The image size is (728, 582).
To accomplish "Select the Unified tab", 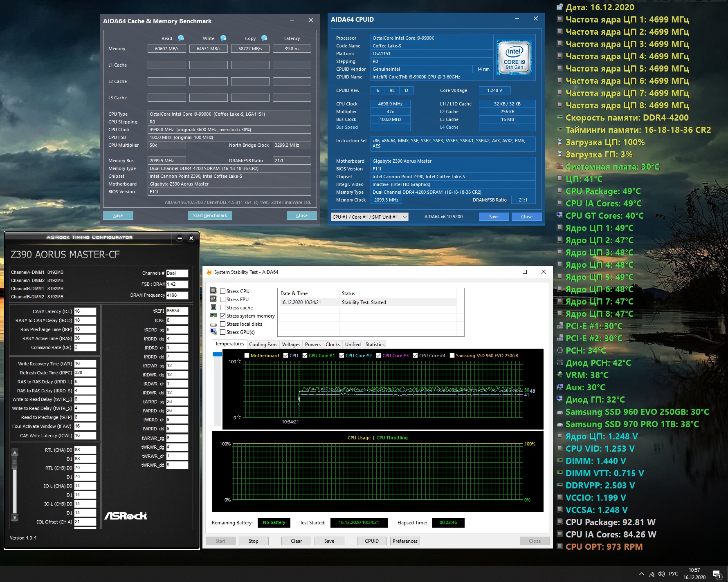I will tap(353, 345).
